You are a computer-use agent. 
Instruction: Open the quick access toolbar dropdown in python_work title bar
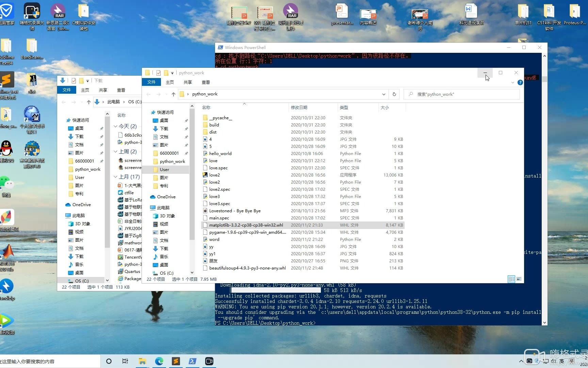click(172, 73)
